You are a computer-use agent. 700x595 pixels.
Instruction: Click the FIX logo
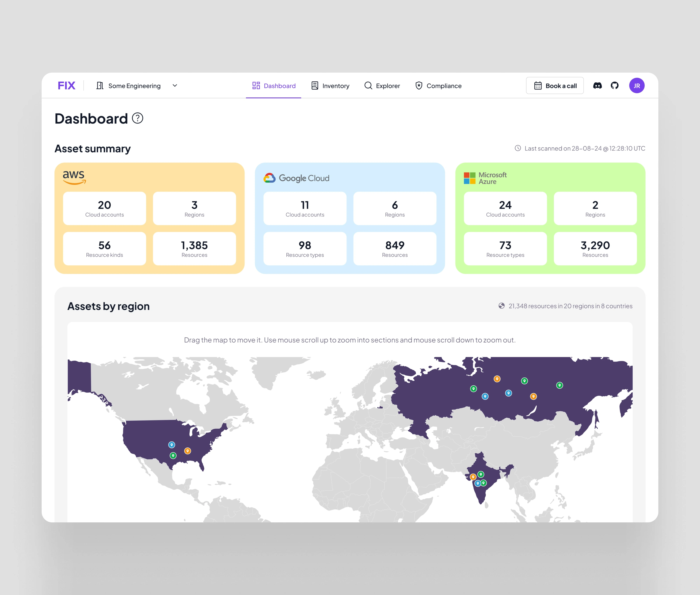click(x=66, y=85)
